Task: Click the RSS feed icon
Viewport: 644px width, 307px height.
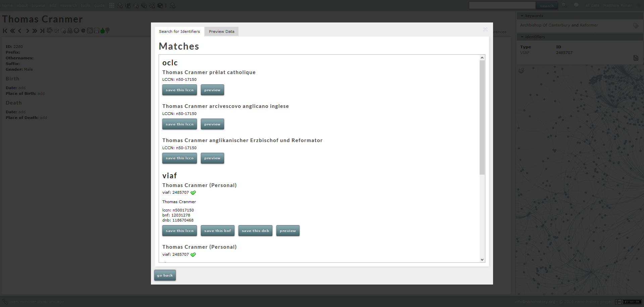Action: (x=90, y=30)
